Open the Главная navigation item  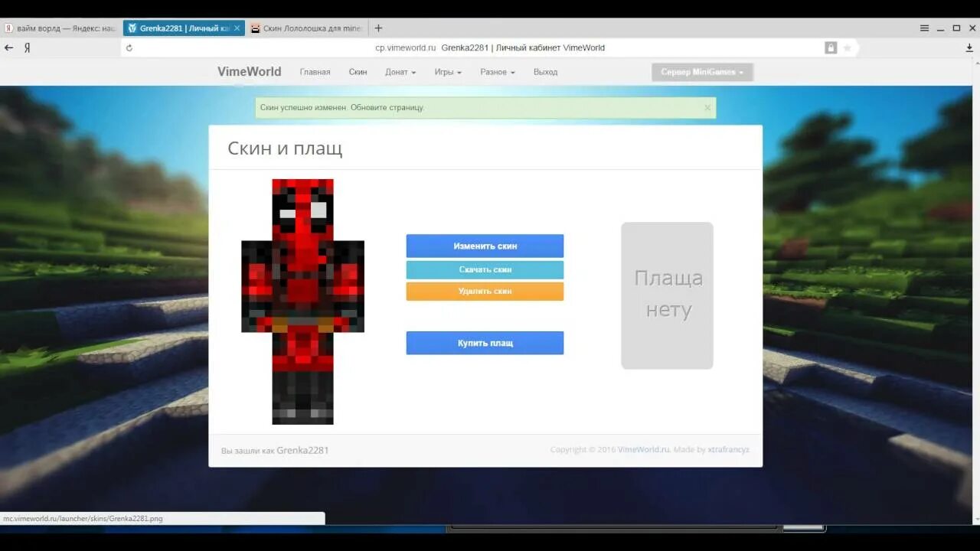click(x=315, y=72)
